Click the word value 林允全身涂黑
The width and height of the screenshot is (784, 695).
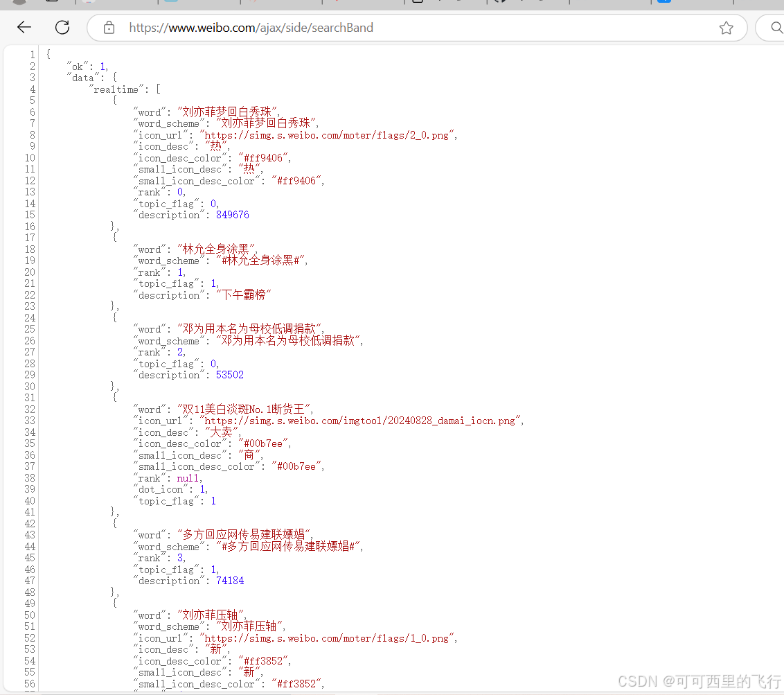click(x=217, y=249)
